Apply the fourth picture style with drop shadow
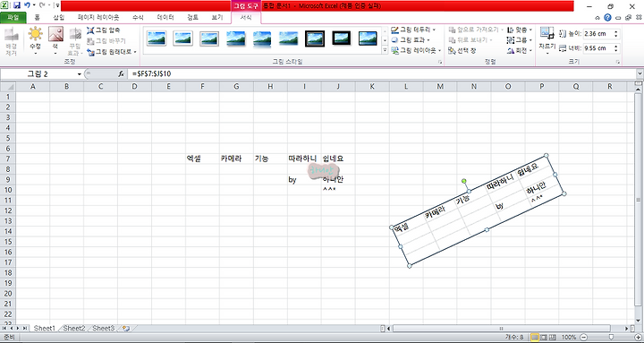The width and height of the screenshot is (644, 343). point(236,39)
